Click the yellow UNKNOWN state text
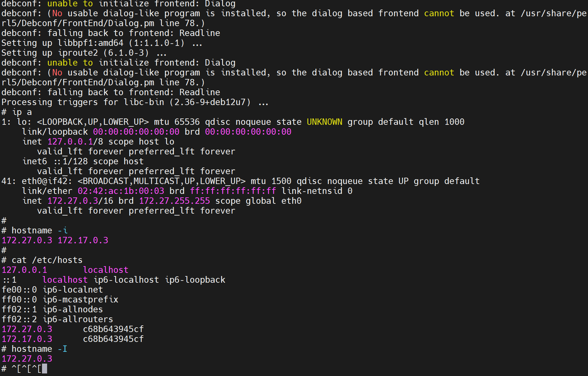The width and height of the screenshot is (588, 376). [x=324, y=122]
